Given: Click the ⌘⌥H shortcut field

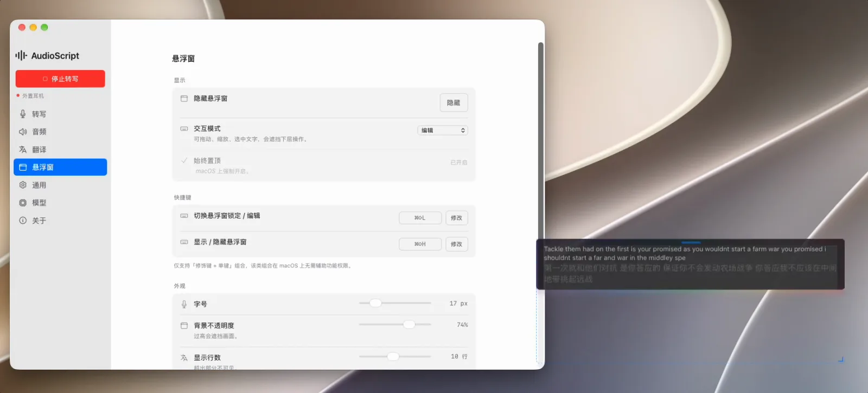Looking at the screenshot, I should tap(420, 244).
